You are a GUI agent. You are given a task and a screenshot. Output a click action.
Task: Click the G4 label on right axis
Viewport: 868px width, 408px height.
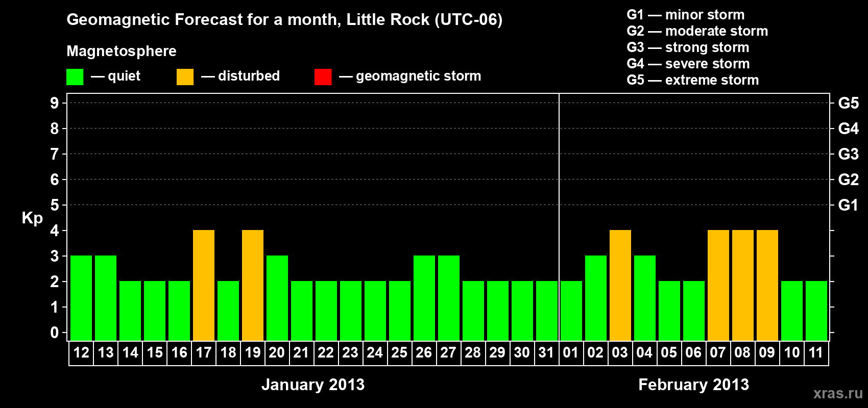click(849, 129)
